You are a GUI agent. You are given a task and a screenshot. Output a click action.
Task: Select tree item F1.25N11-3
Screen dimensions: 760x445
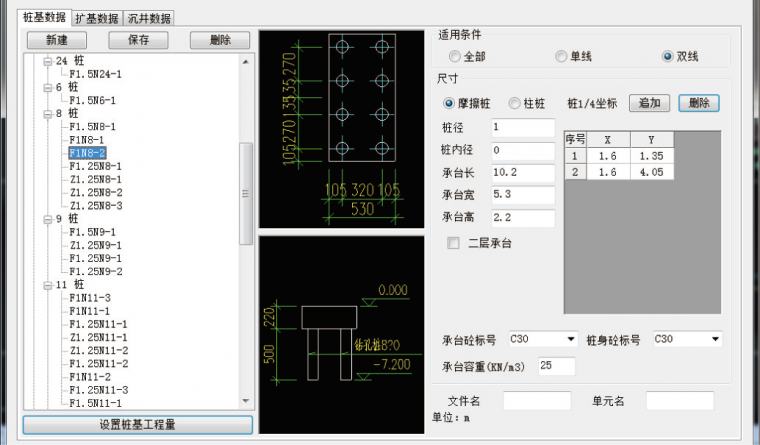coord(98,390)
